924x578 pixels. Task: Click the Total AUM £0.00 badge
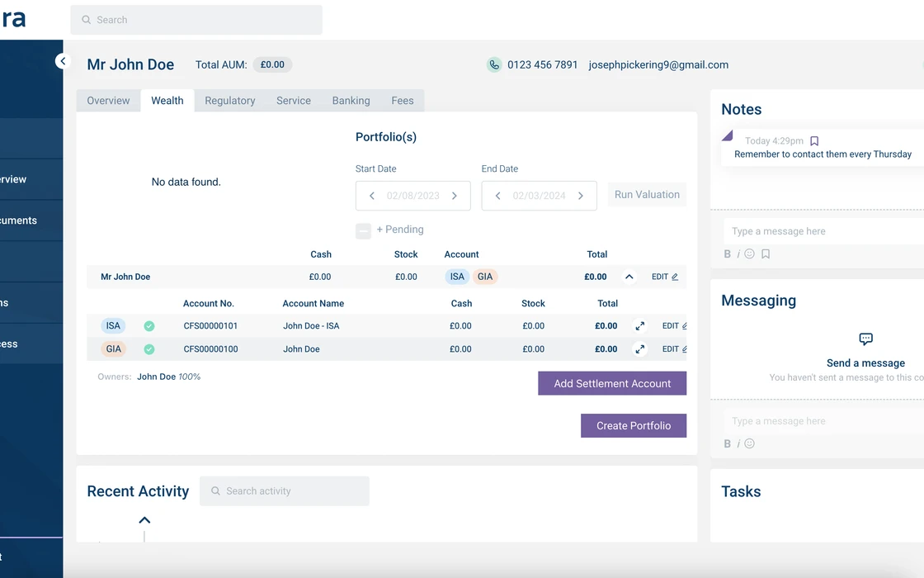272,65
